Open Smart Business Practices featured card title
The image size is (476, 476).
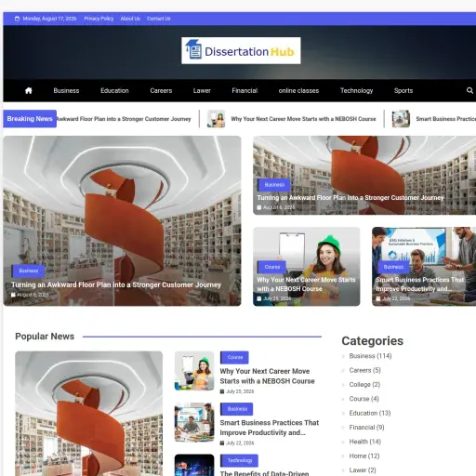(x=420, y=284)
